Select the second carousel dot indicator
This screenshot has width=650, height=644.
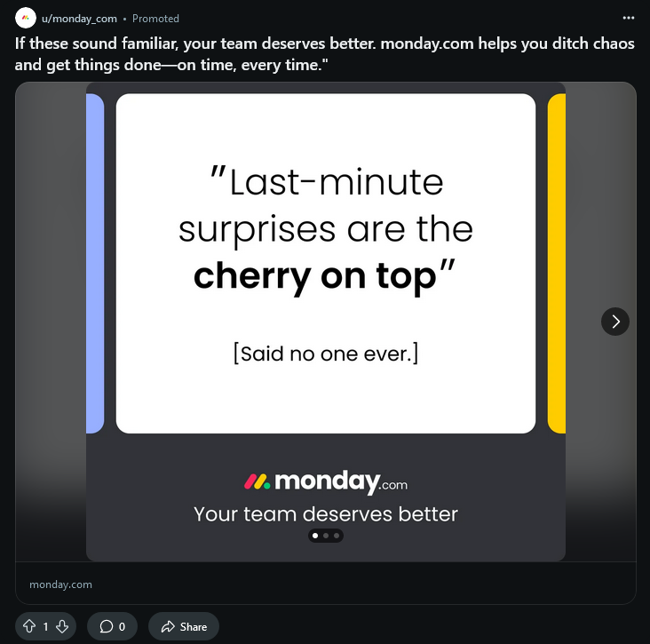pyautogui.click(x=326, y=536)
